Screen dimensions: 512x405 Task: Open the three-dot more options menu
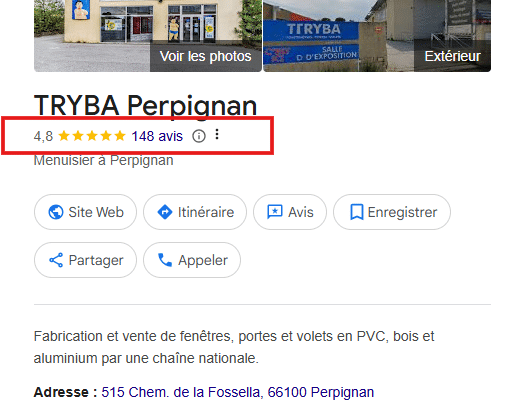click(x=217, y=134)
